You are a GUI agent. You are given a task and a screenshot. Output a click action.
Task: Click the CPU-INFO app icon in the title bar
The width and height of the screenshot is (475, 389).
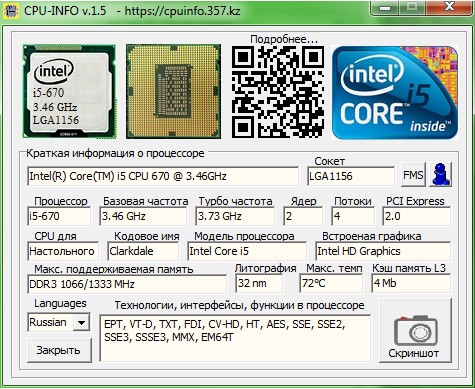(x=11, y=11)
